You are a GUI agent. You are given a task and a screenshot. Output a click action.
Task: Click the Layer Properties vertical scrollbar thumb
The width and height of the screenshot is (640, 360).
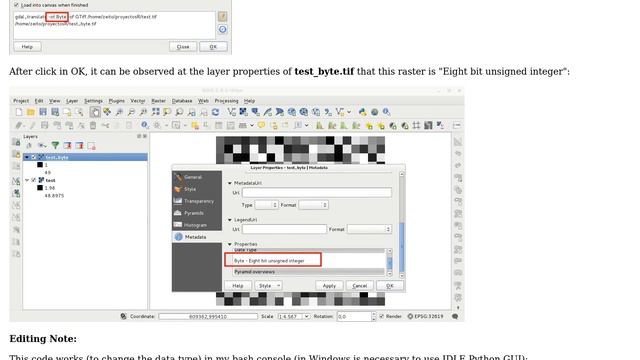click(402, 246)
